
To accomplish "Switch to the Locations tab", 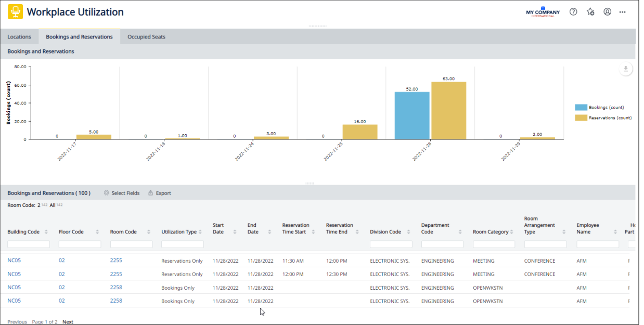I will click(x=19, y=37).
